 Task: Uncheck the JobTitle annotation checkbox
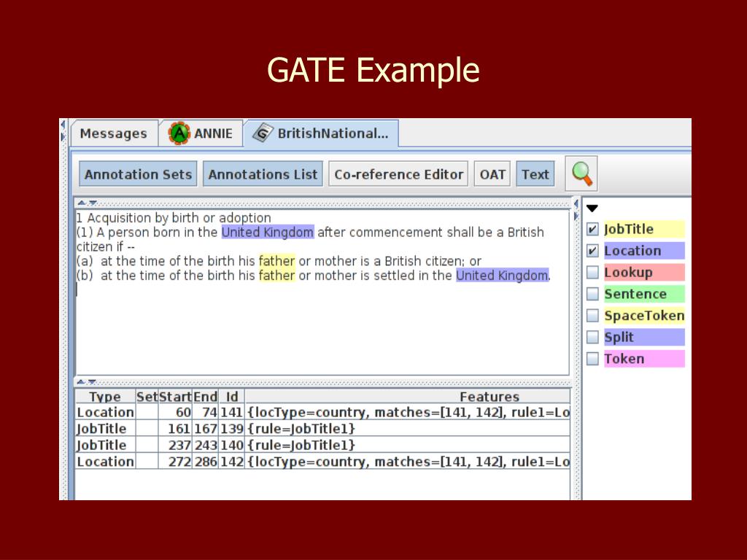pos(592,229)
